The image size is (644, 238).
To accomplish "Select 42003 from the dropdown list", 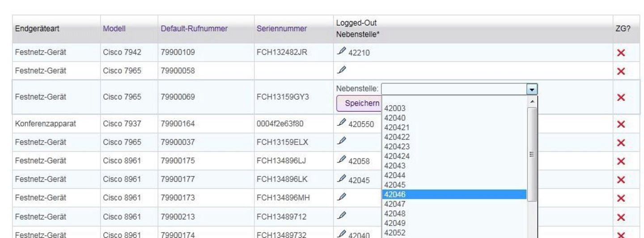I will point(454,108).
